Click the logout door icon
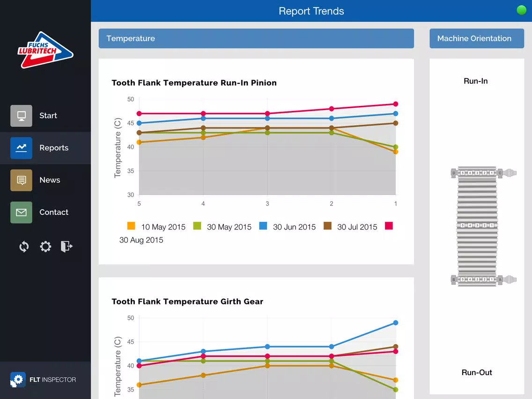The height and width of the screenshot is (399, 532). coord(66,246)
